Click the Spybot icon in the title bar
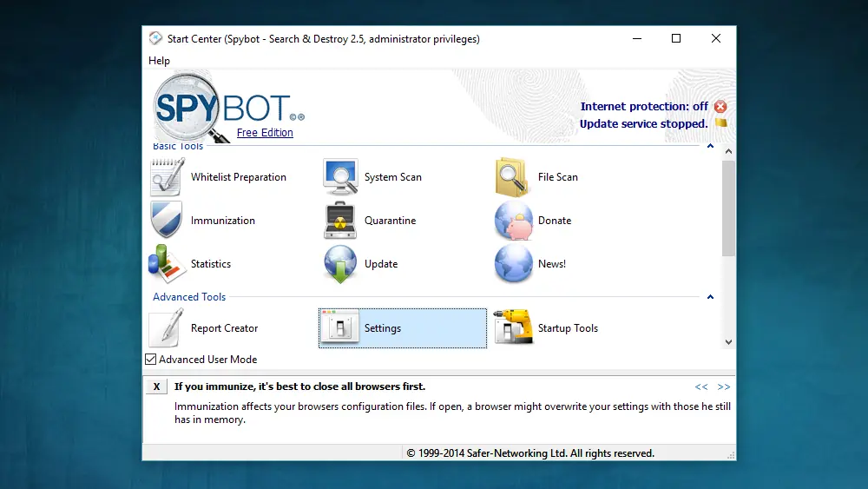Viewport: 868px width, 489px height. coord(155,38)
